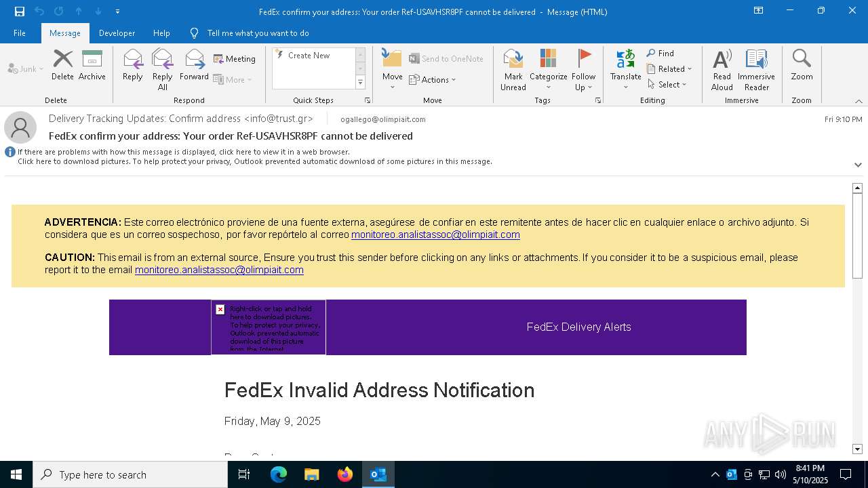Forward this email

[x=194, y=65]
